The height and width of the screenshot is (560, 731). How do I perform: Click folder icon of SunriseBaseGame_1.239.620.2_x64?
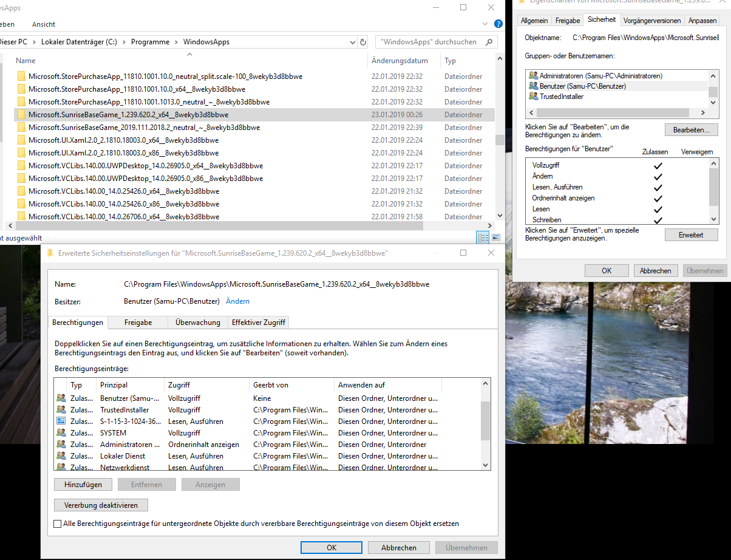(x=22, y=115)
